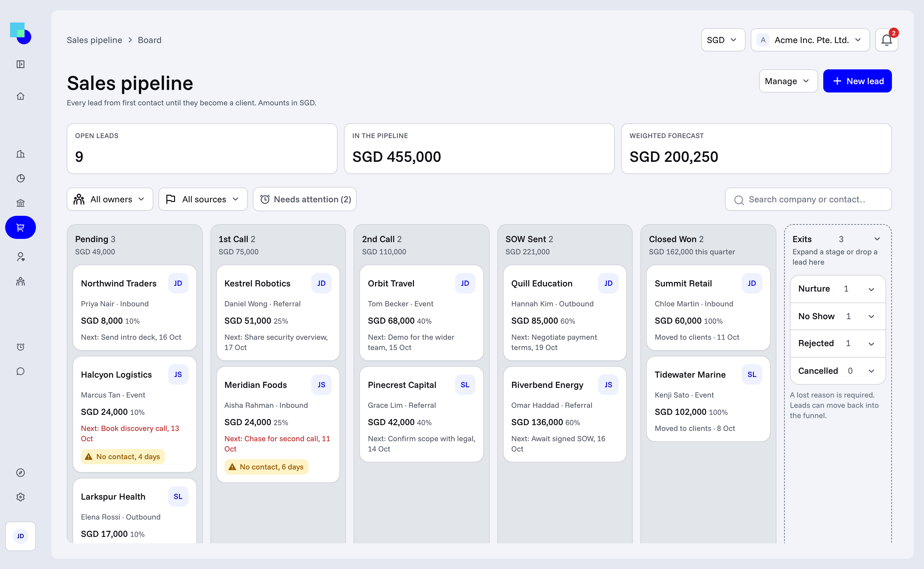This screenshot has width=924, height=569.
Task: Click the SL owner badge on Pinecrest Capital
Action: (465, 385)
